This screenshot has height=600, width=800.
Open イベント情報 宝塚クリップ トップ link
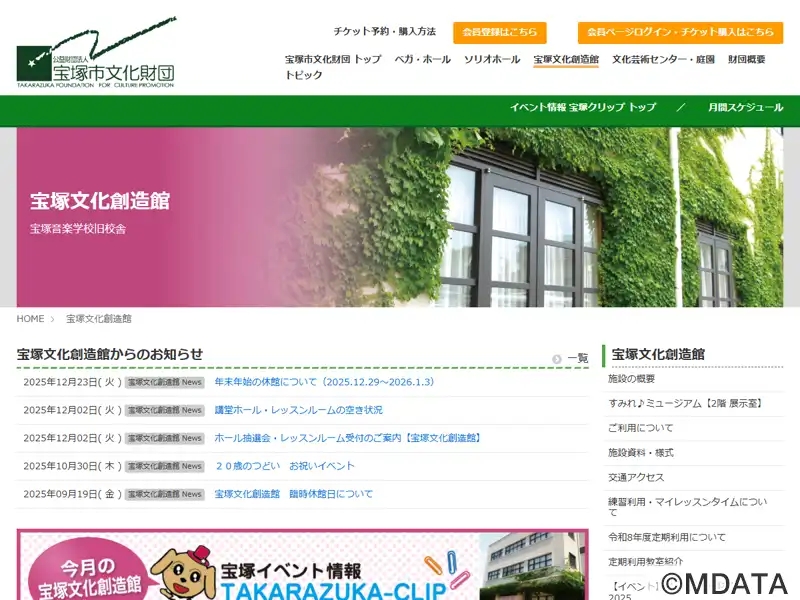(x=582, y=108)
